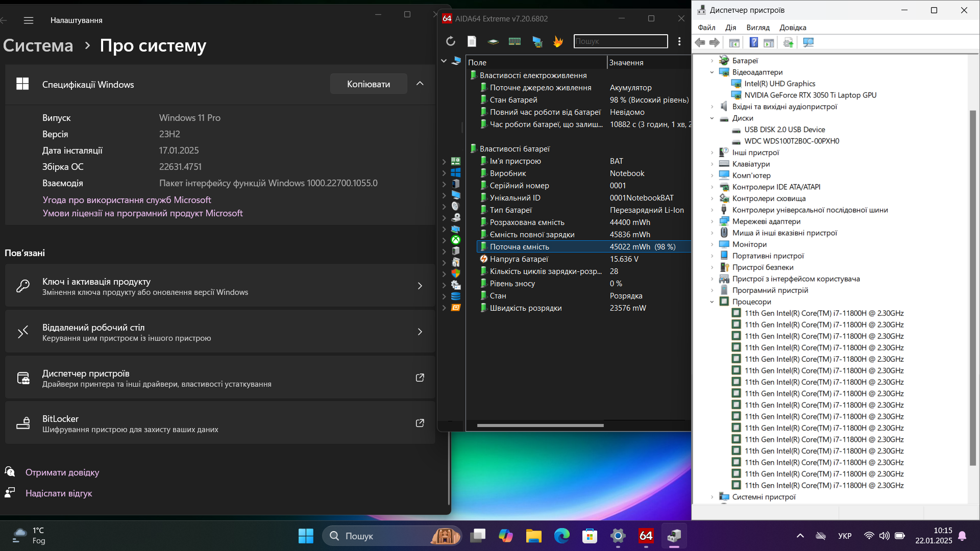This screenshot has width=980, height=551.
Task: Click the monitor diagnostics icon in AIDA64 toolbar
Action: tap(537, 41)
